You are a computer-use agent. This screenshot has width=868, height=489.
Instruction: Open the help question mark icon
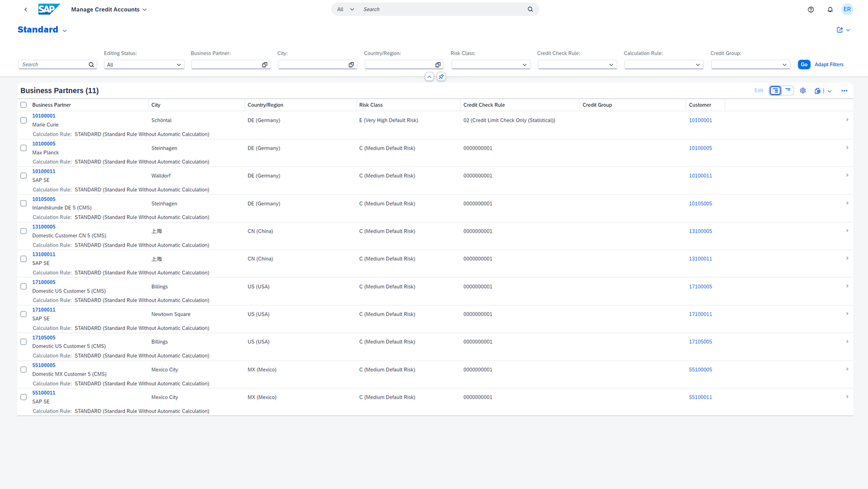tap(811, 10)
